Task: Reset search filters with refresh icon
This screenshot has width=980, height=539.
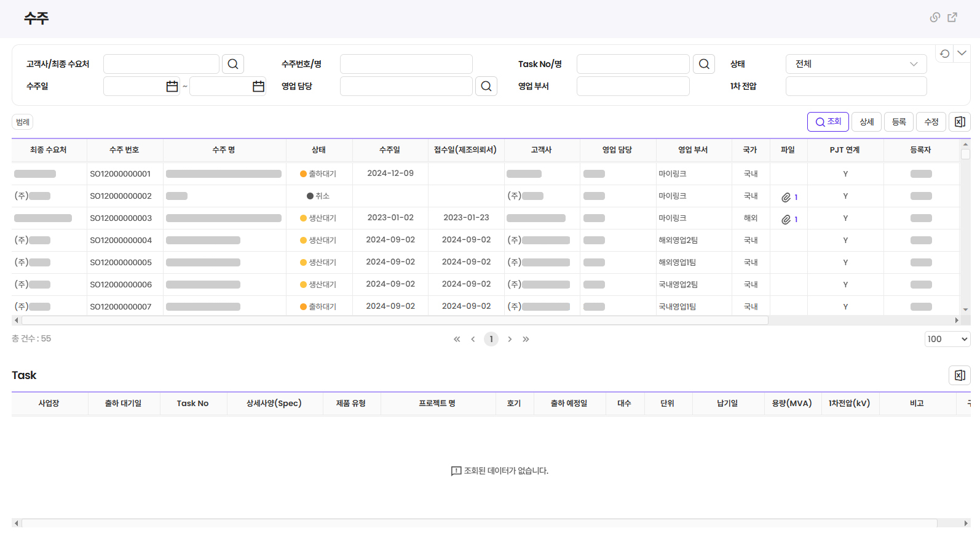Action: pyautogui.click(x=944, y=54)
